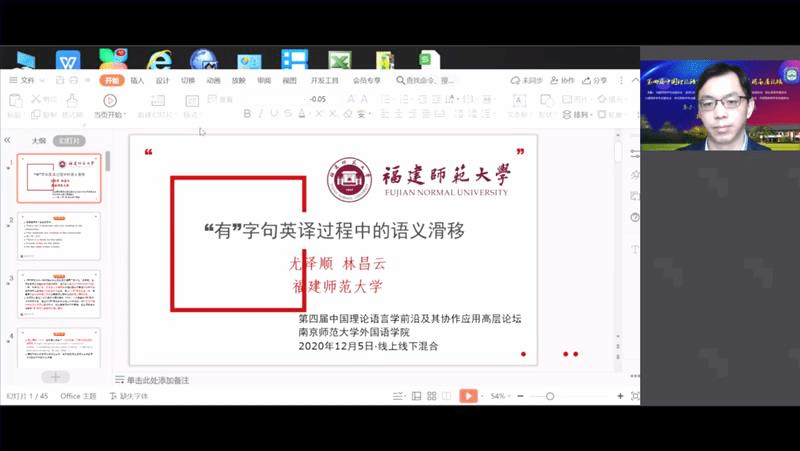Open the 插入 Insert ribbon tab

click(137, 80)
